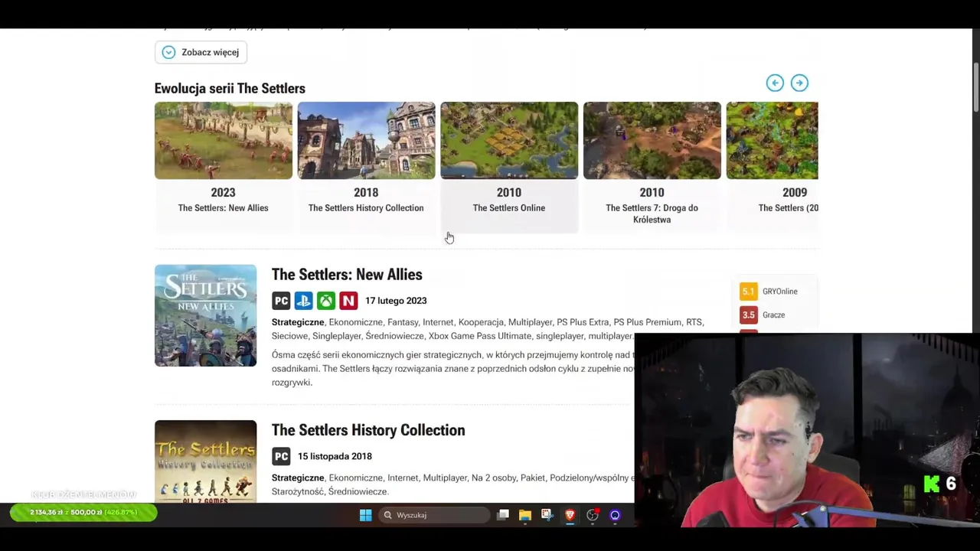980x551 pixels.
Task: Click the previous arrow of the series carousel
Action: coord(775,83)
